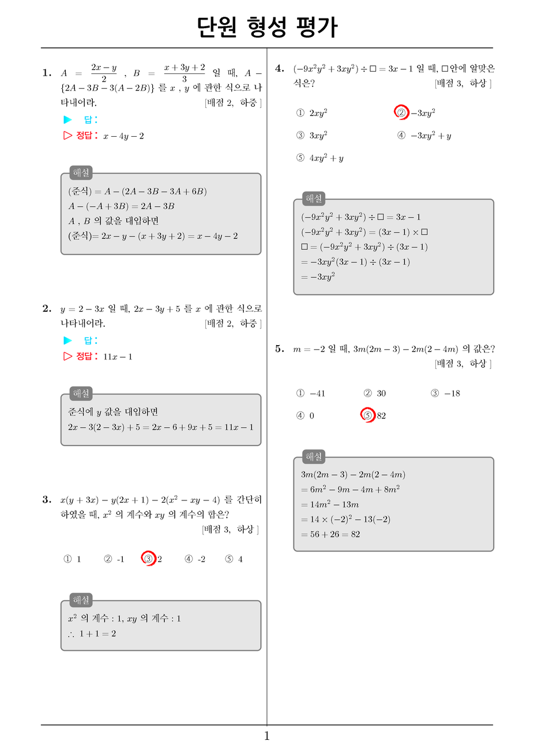
Task: Click the 해설 label under question 3
Action: (81, 600)
